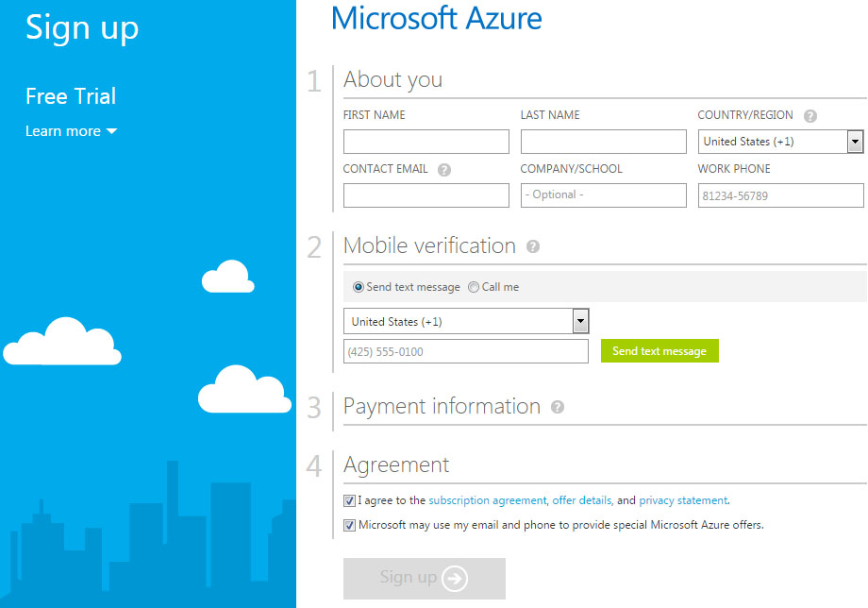Click the First Name input field
The width and height of the screenshot is (868, 608).
tap(426, 142)
